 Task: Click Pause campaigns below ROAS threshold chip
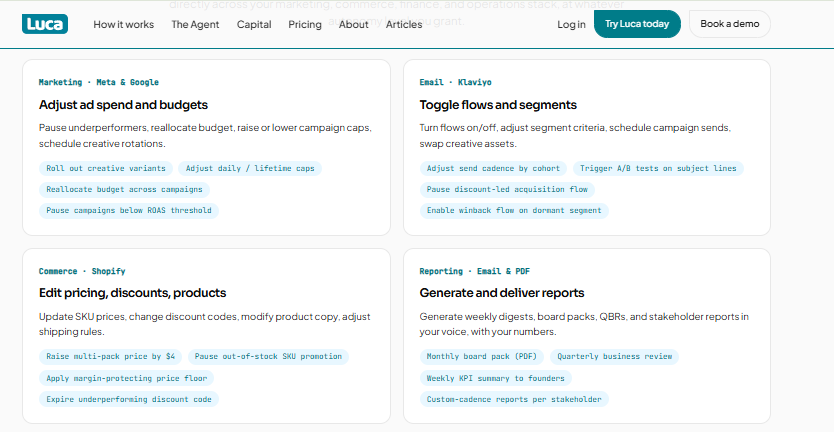coord(129,211)
